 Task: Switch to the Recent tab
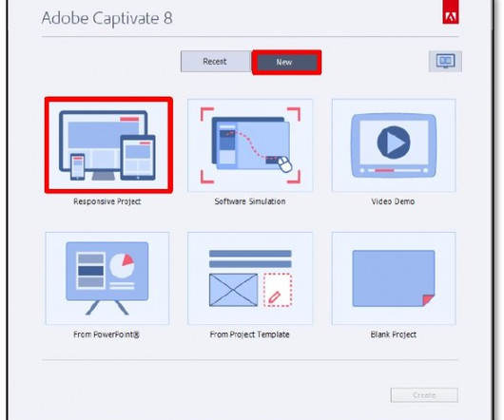coord(216,62)
